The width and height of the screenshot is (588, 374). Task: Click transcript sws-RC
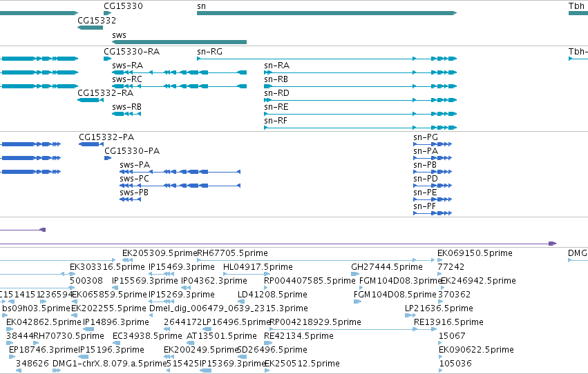(179, 86)
